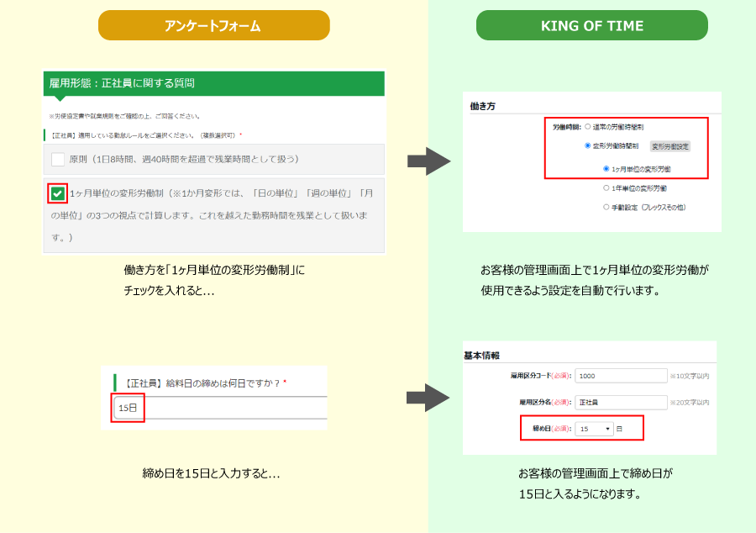
Task: Click the 労働時間: label
Action: (566, 127)
